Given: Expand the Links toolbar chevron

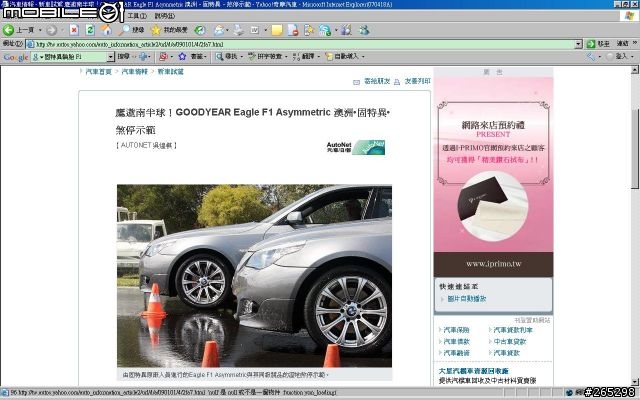Looking at the screenshot, I should tap(635, 43).
